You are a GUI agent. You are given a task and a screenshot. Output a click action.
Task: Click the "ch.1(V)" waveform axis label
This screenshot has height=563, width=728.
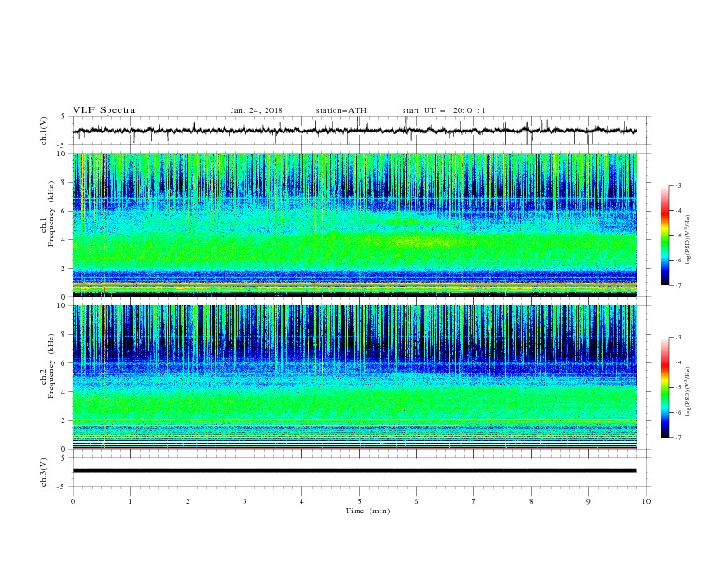(x=44, y=131)
